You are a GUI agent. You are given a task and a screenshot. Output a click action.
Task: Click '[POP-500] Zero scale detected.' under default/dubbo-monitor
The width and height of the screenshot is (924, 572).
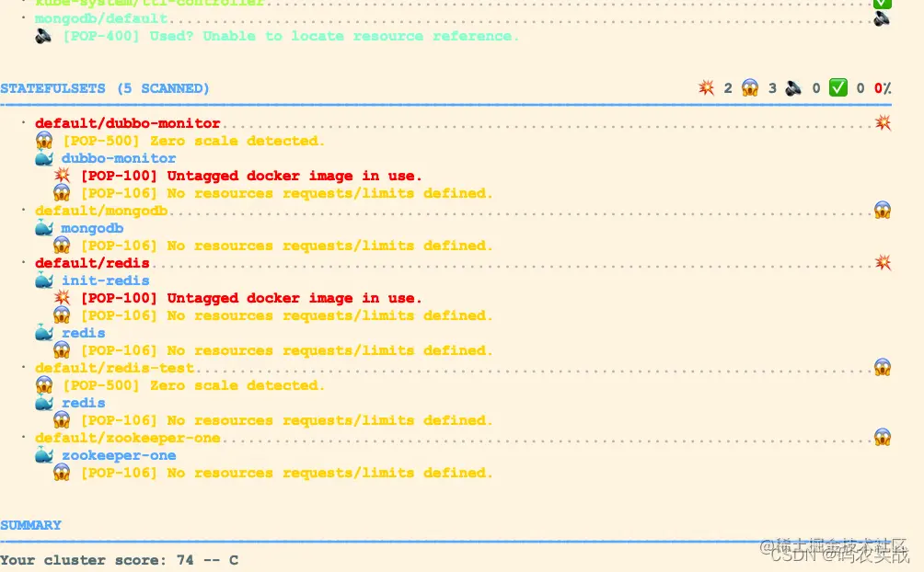pos(194,141)
